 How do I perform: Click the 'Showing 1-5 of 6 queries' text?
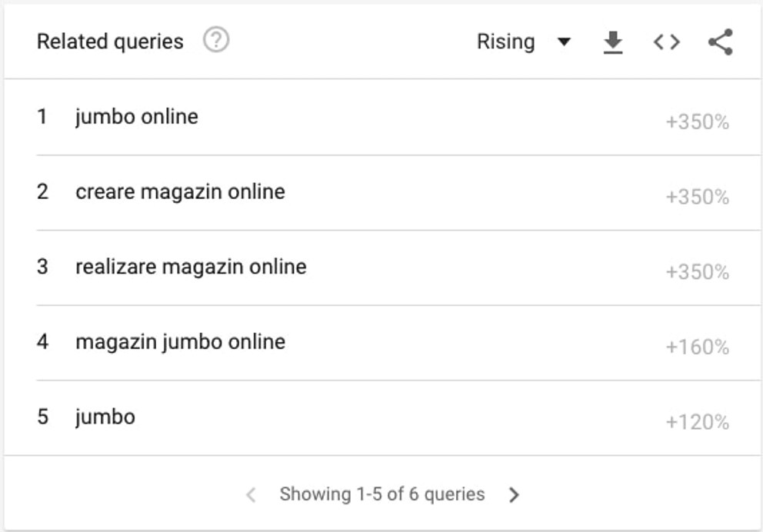(382, 494)
